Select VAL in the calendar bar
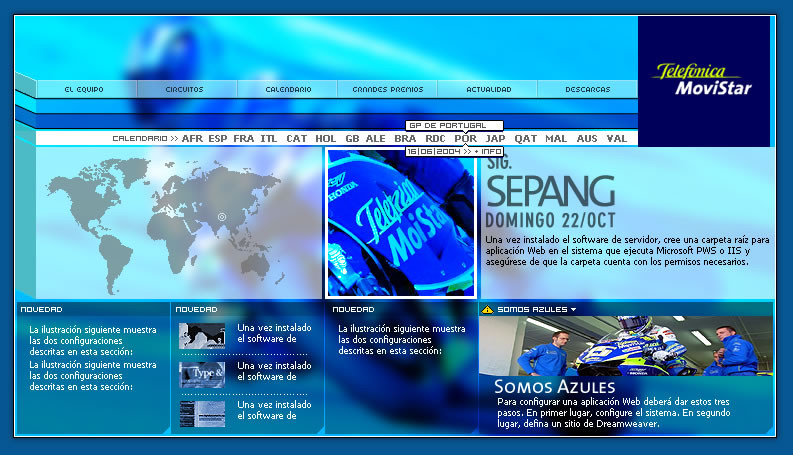 [617, 139]
